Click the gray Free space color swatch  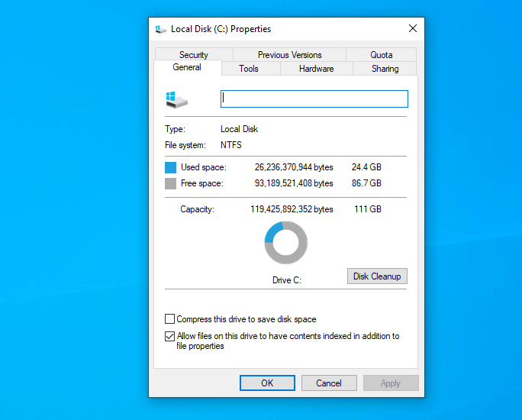coord(170,183)
